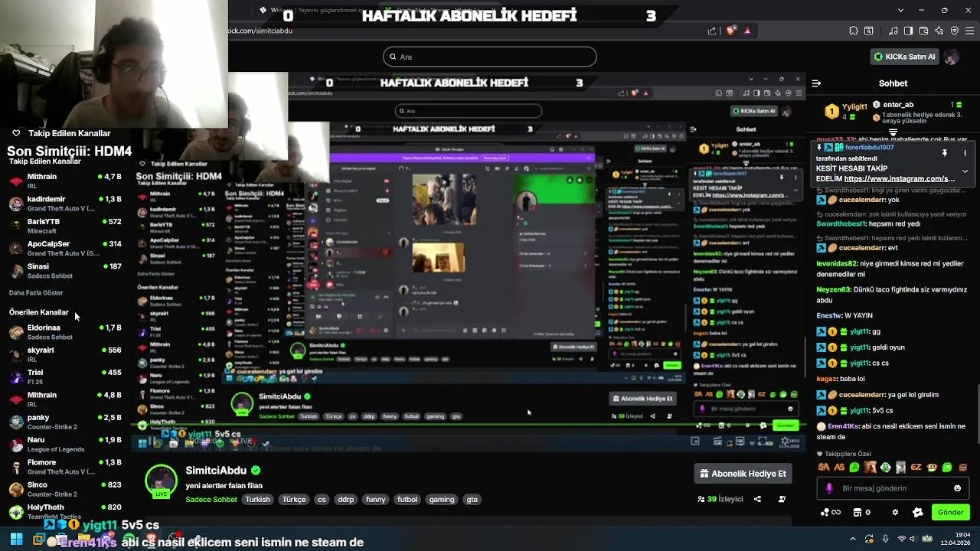
Task: Show hidden icons chevron in system tray
Action: [853, 539]
